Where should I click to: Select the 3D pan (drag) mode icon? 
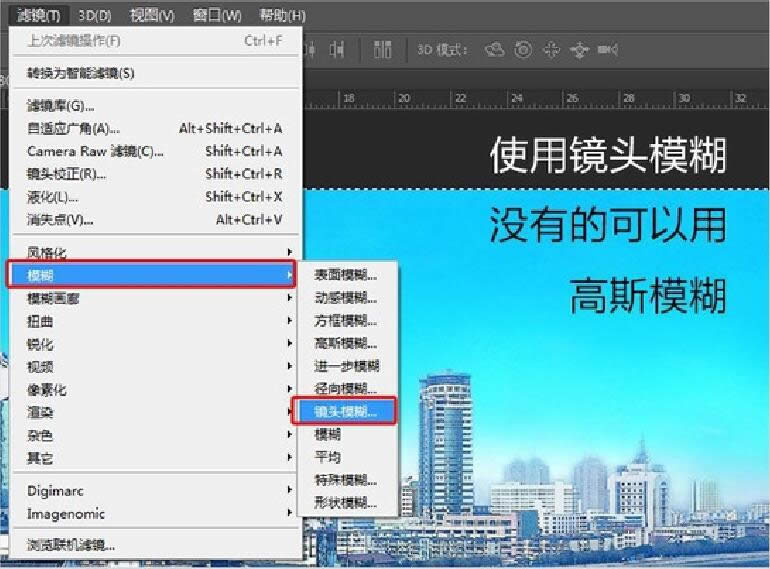coord(549,50)
